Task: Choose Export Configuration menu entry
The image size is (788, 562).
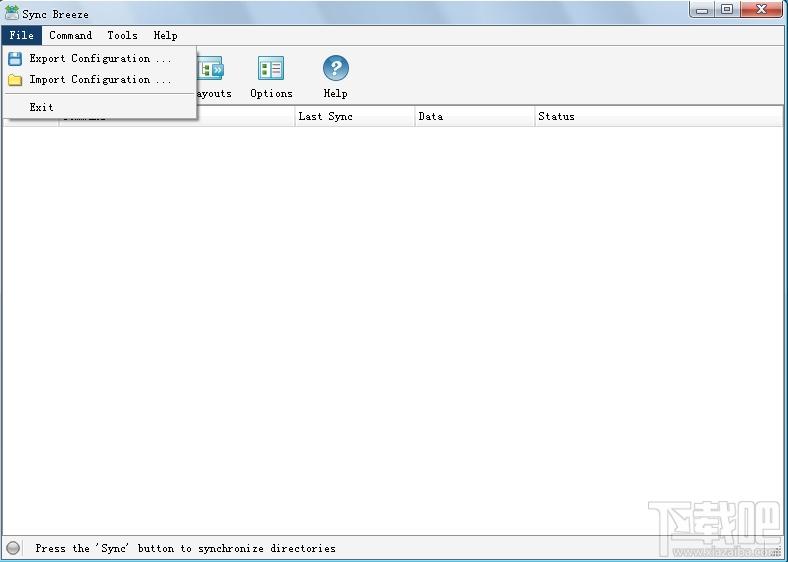Action: (100, 58)
